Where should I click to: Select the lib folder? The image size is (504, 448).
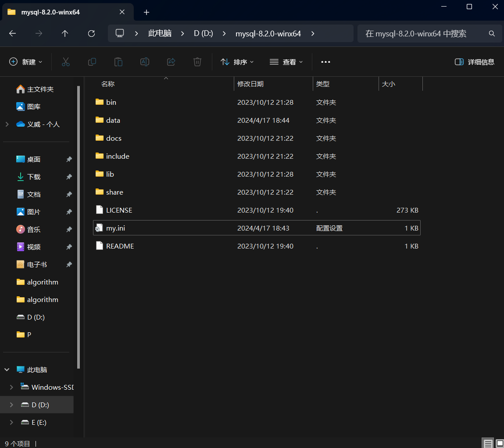257,174
